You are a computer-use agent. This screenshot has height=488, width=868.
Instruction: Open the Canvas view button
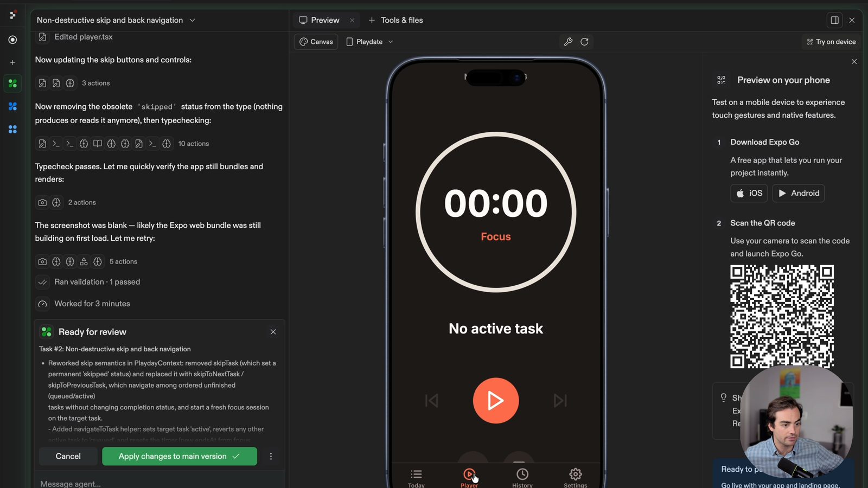(316, 42)
